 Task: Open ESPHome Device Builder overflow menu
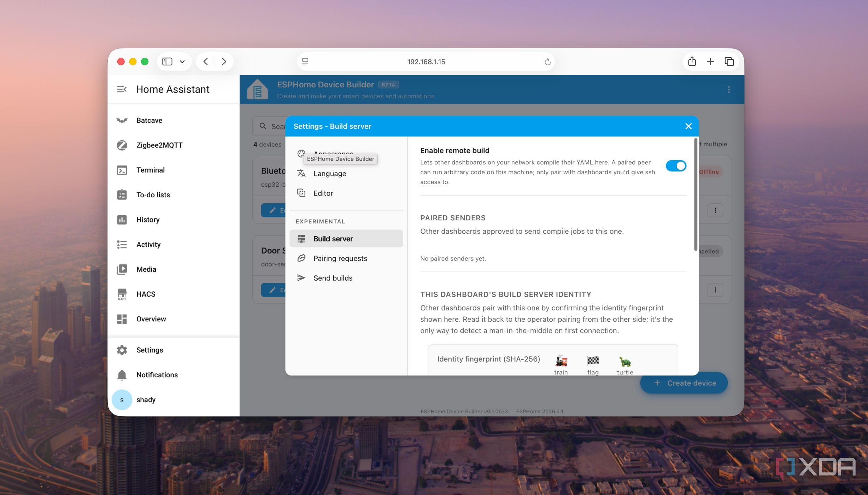pos(729,89)
